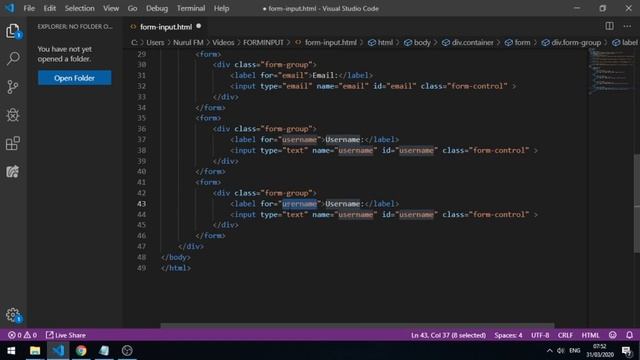This screenshot has height=360, width=640.
Task: Click the HTML language mode status item
Action: [590, 335]
